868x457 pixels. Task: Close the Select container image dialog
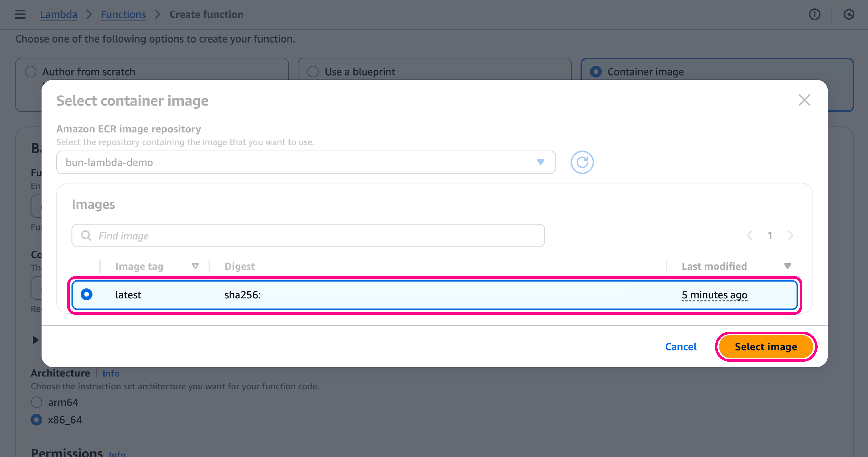pos(804,100)
